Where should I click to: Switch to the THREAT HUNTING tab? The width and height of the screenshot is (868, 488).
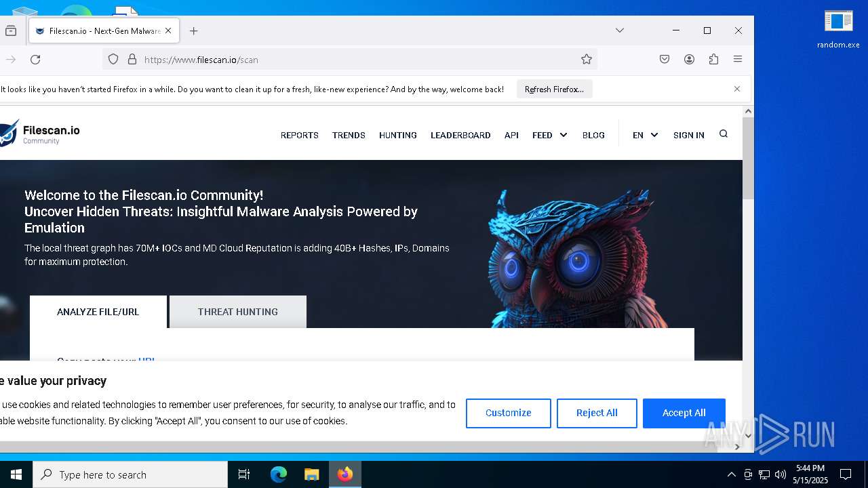[238, 312]
